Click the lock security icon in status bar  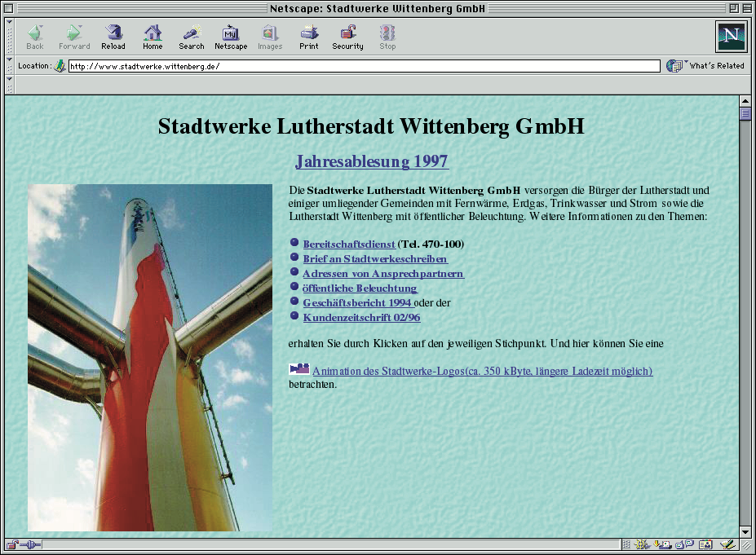[x=13, y=544]
